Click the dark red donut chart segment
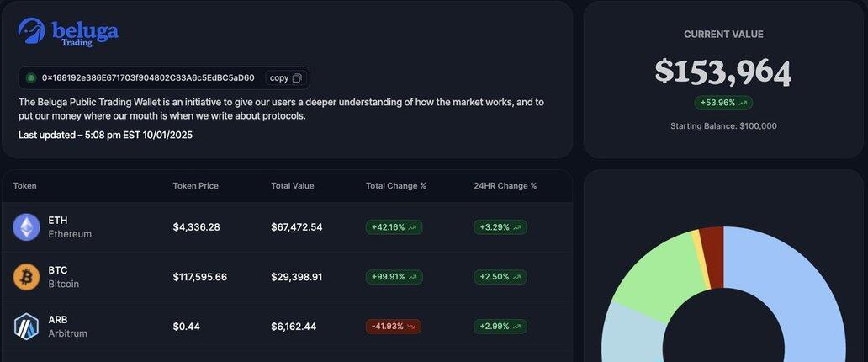The width and height of the screenshot is (868, 362). (712, 245)
